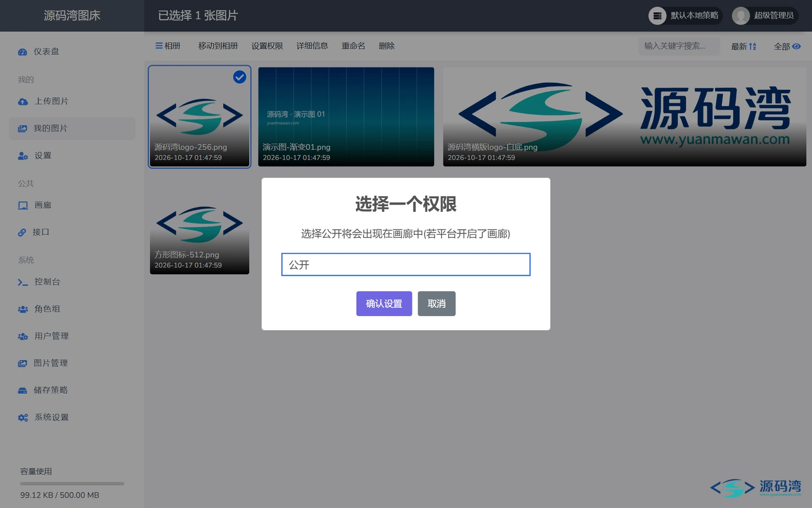
Task: Select 移动到相册 in toolbar
Action: (x=218, y=46)
